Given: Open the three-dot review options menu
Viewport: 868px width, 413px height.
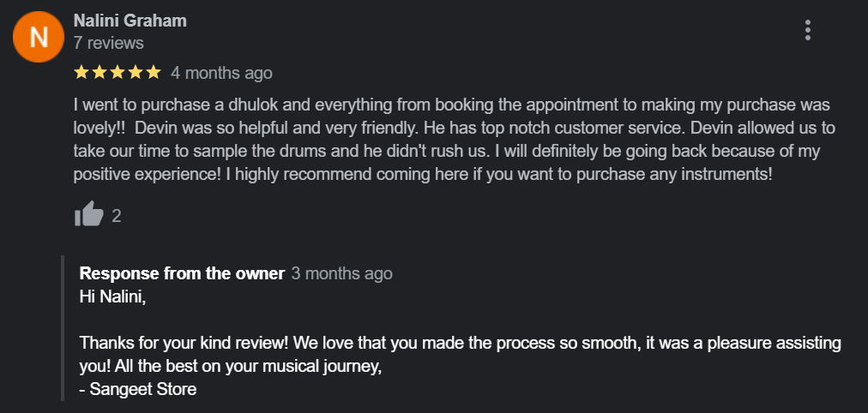Looking at the screenshot, I should pos(808,30).
